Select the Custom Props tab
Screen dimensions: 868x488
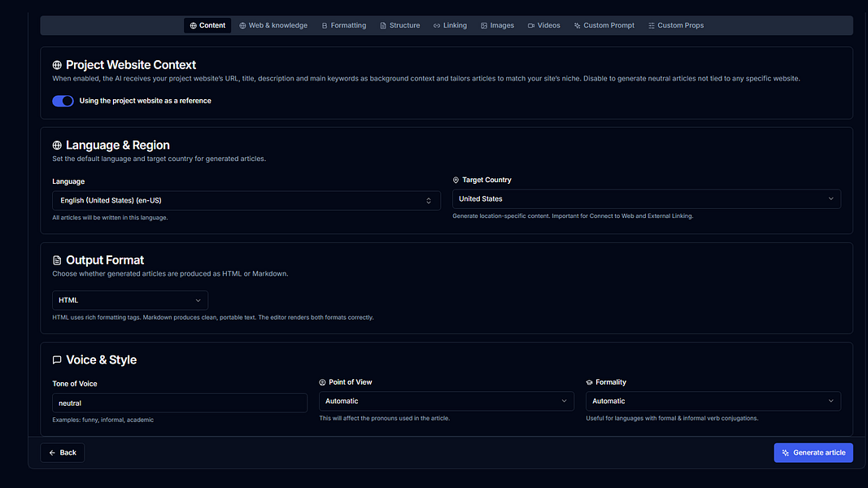click(676, 25)
